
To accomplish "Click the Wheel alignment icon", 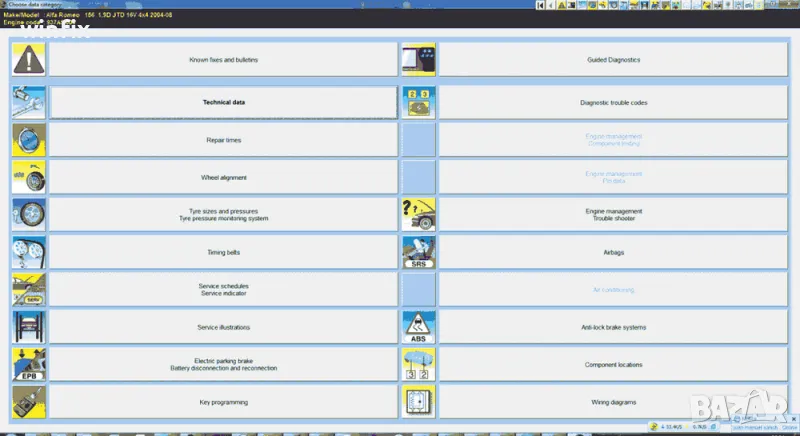I will coord(28,177).
